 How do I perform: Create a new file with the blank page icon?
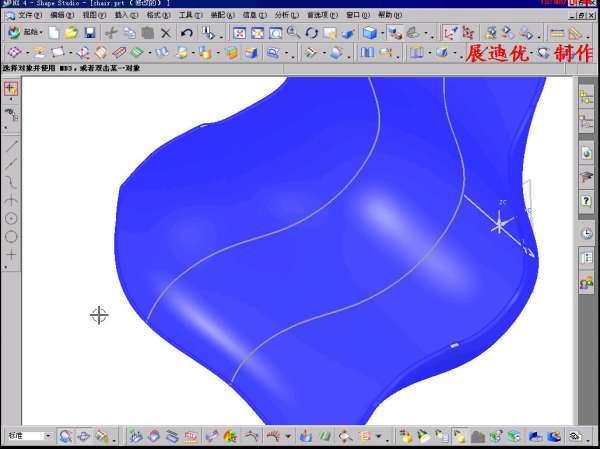(x=54, y=33)
